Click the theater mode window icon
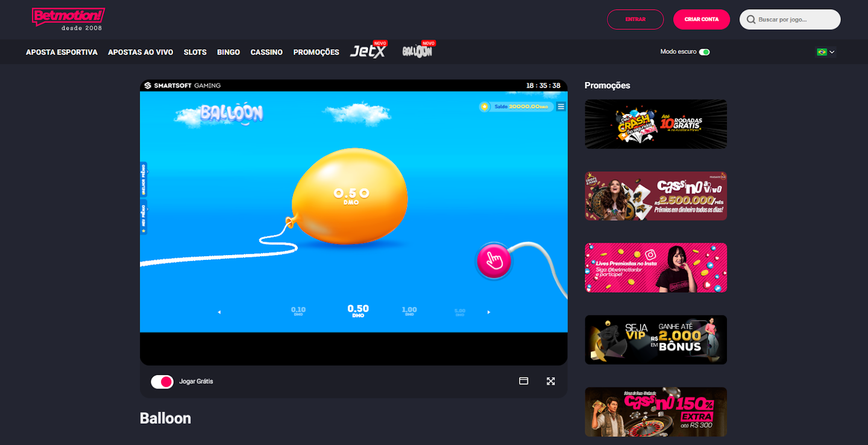 [x=524, y=381]
